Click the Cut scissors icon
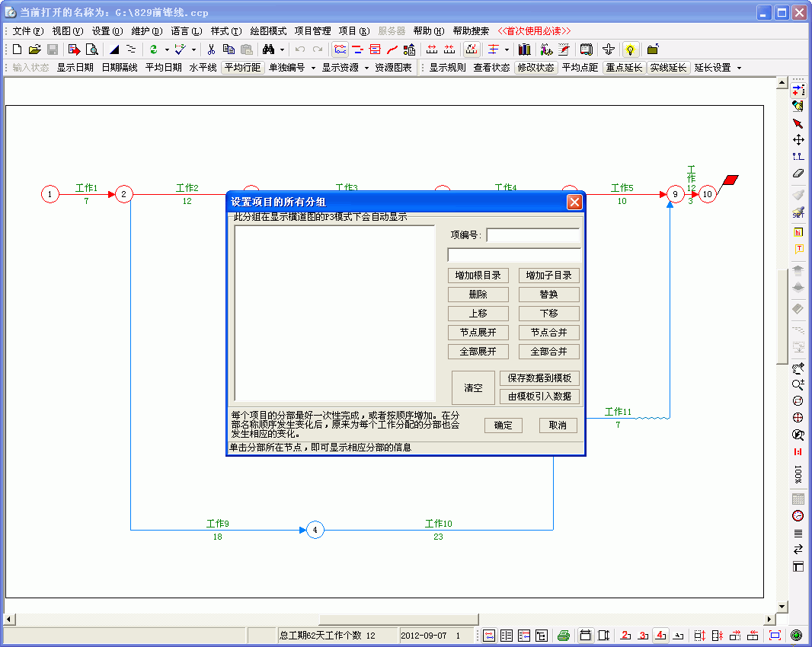Screen dimensions: 812x647 211,49
